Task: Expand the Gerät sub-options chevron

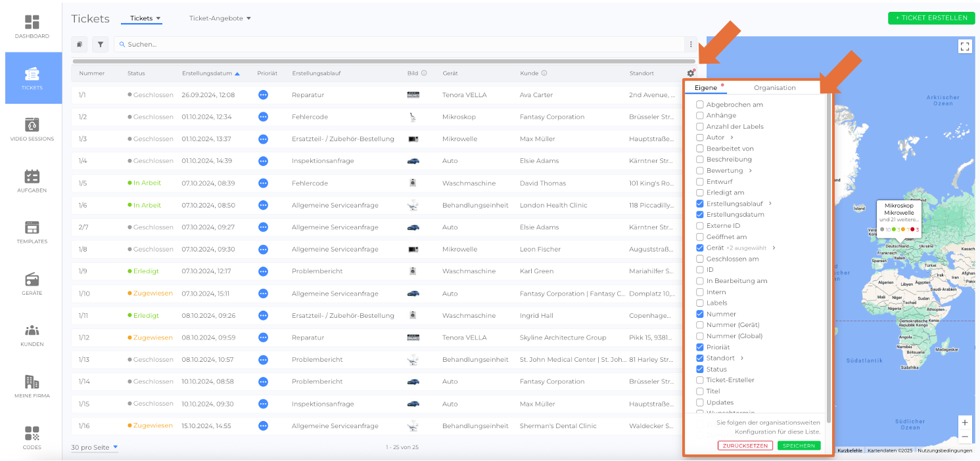Action: [774, 248]
